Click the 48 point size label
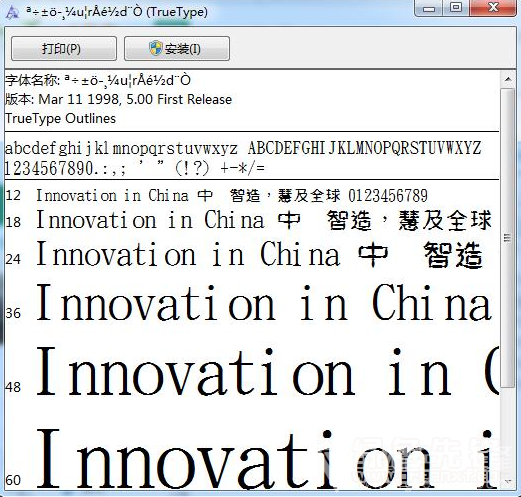This screenshot has height=497, width=521. coord(13,387)
